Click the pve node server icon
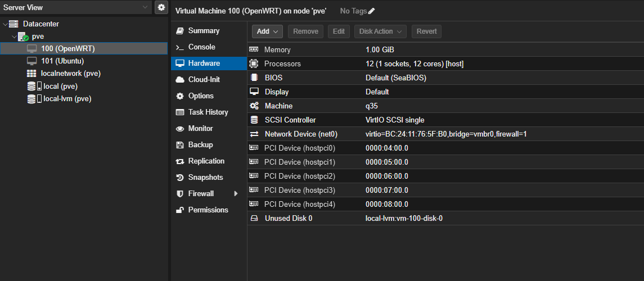 pos(23,37)
